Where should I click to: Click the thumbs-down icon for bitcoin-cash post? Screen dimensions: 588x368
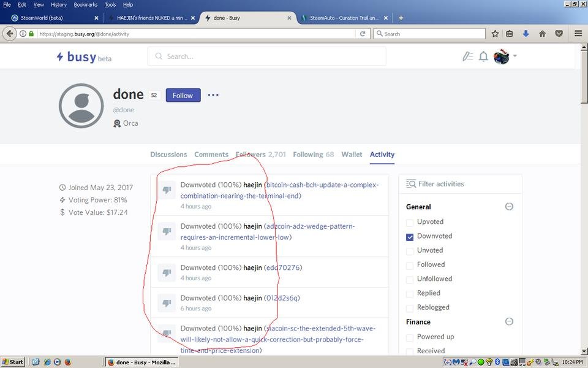[167, 190]
